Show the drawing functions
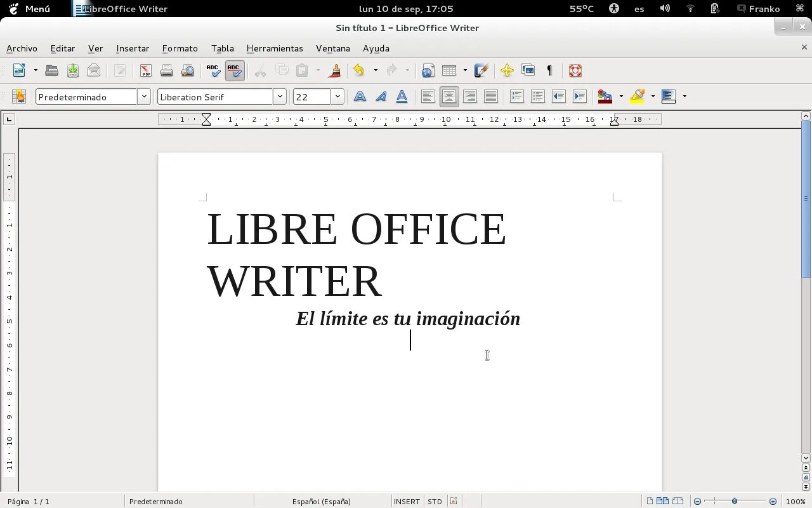The height and width of the screenshot is (508, 812). tap(481, 70)
